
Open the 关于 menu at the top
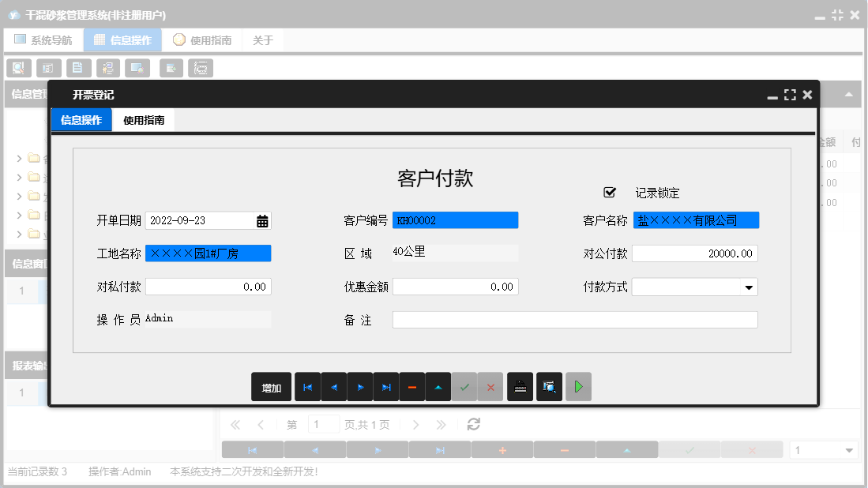click(x=262, y=39)
